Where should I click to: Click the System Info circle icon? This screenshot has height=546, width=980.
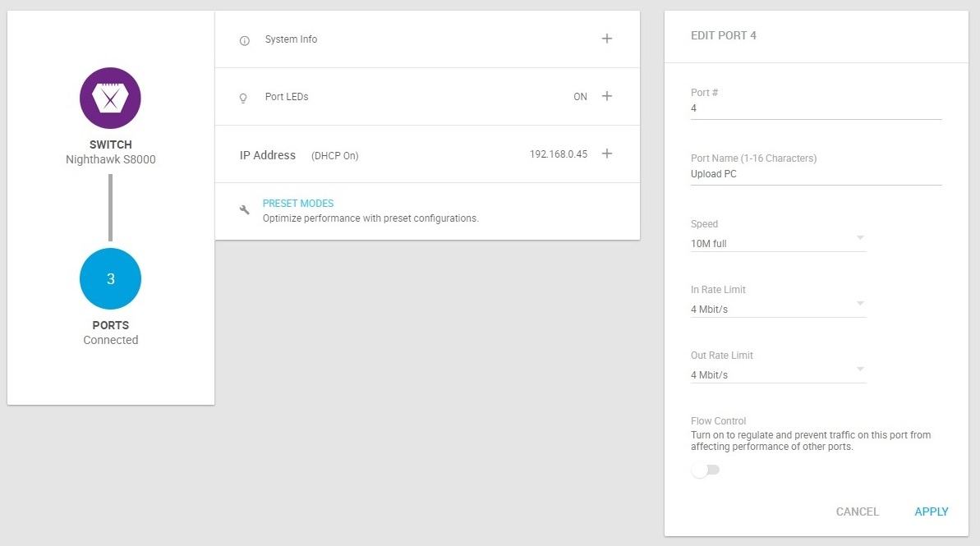(x=244, y=40)
